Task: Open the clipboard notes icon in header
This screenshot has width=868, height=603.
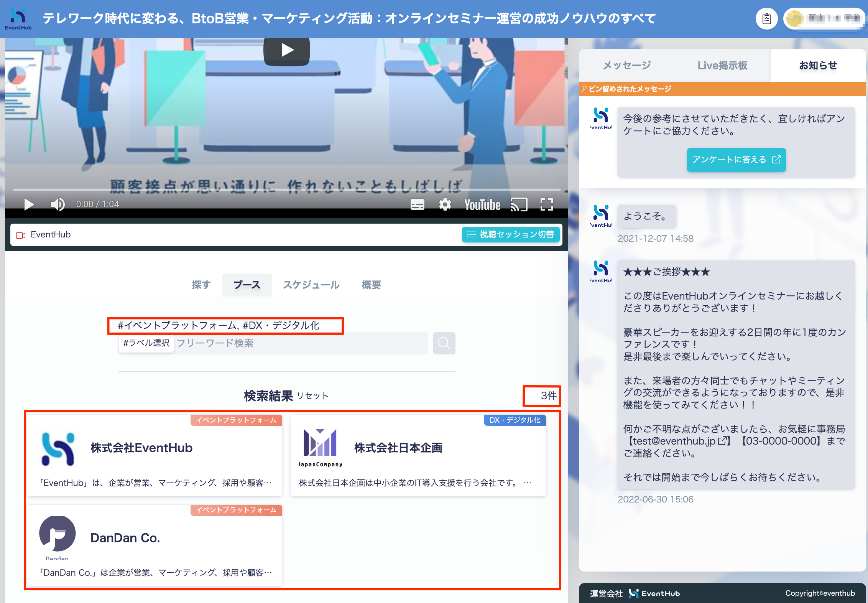Action: [766, 19]
